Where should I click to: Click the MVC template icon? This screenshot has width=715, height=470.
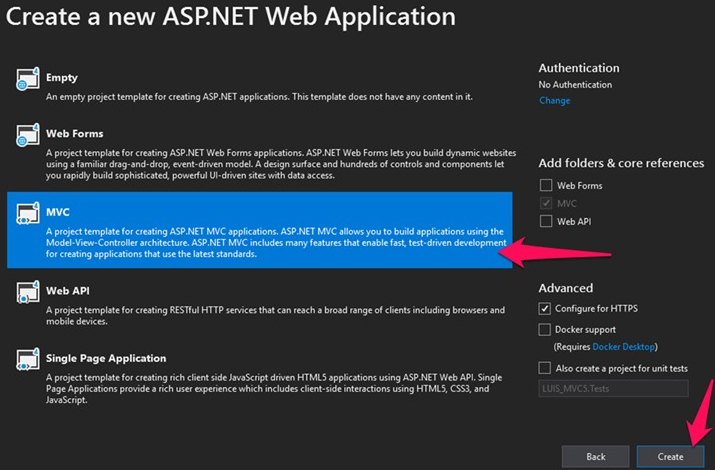coord(27,216)
